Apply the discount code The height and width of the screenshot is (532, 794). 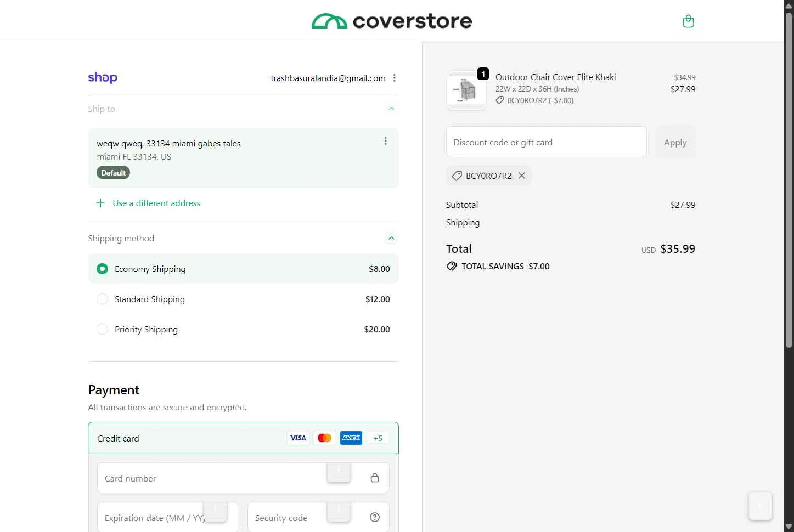[x=675, y=142]
